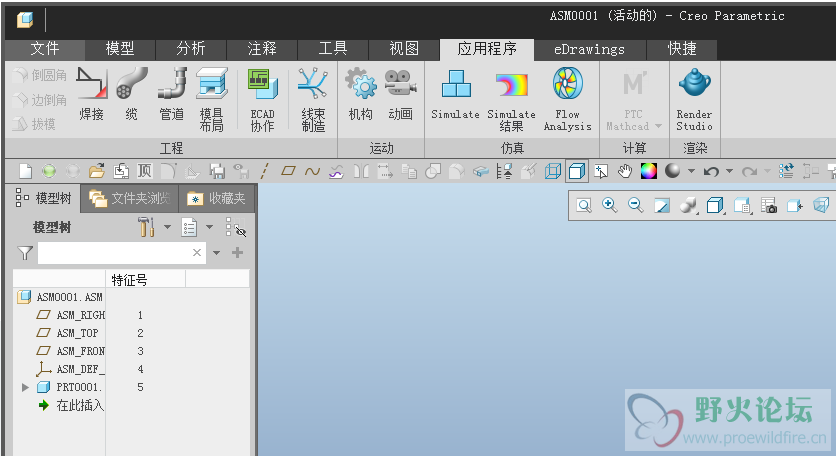Open the tree settings hammer dropdown arrow
836x456 pixels.
[x=167, y=227]
